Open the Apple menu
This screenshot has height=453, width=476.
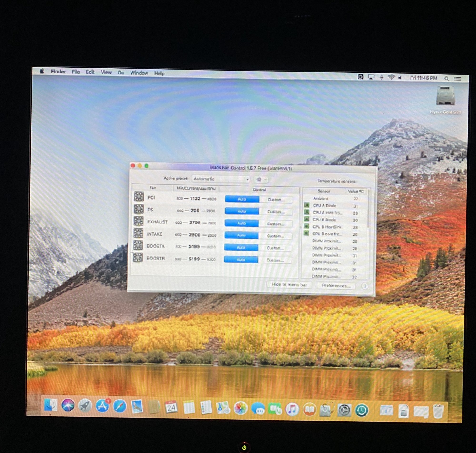click(x=42, y=71)
